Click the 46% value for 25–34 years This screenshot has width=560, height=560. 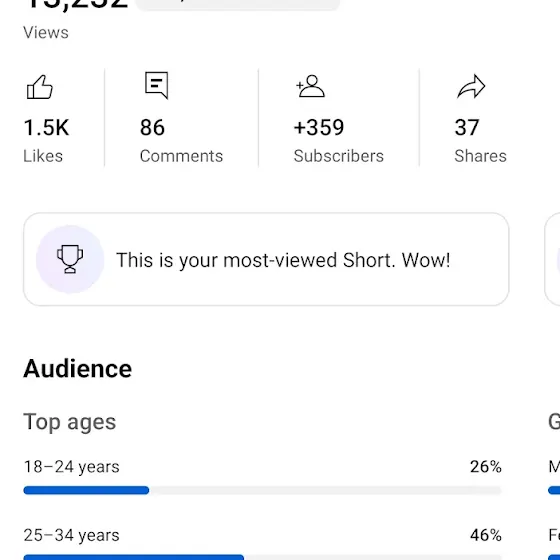(486, 535)
